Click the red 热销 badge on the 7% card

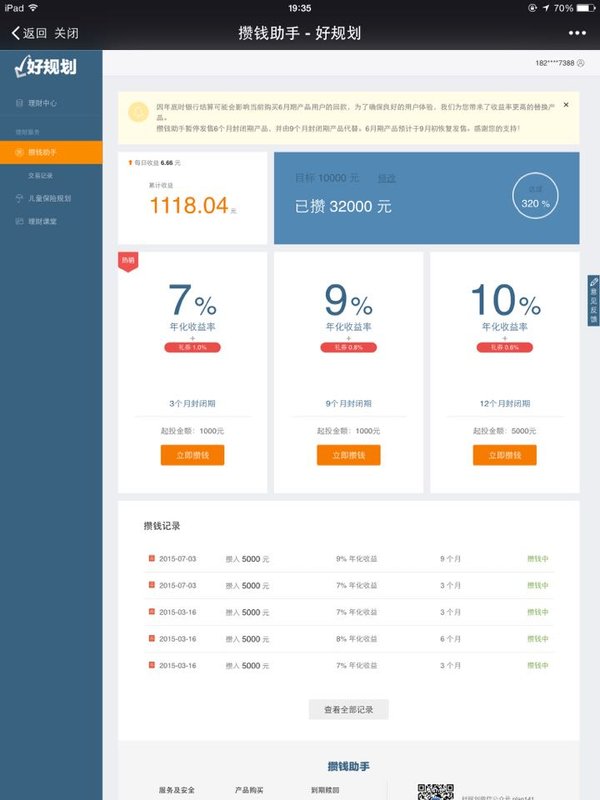click(128, 261)
